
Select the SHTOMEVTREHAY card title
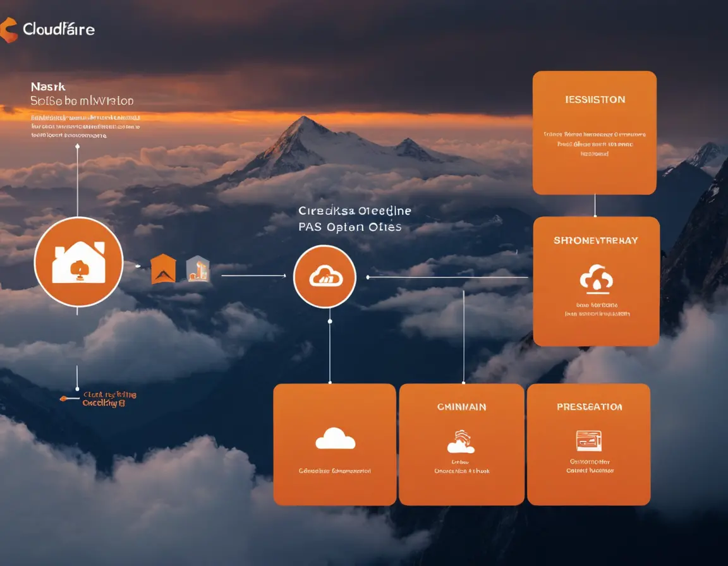pyautogui.click(x=596, y=241)
